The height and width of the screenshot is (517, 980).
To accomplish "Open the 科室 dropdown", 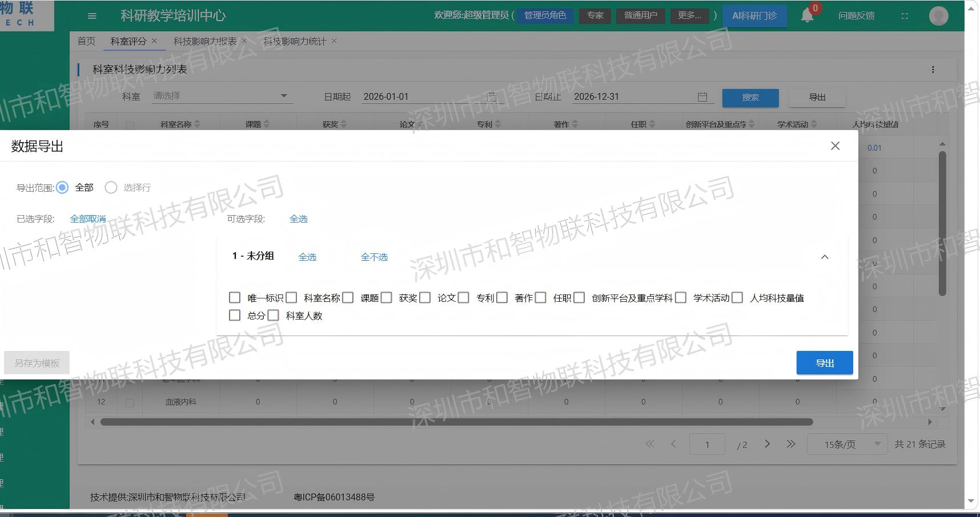I will [x=223, y=96].
